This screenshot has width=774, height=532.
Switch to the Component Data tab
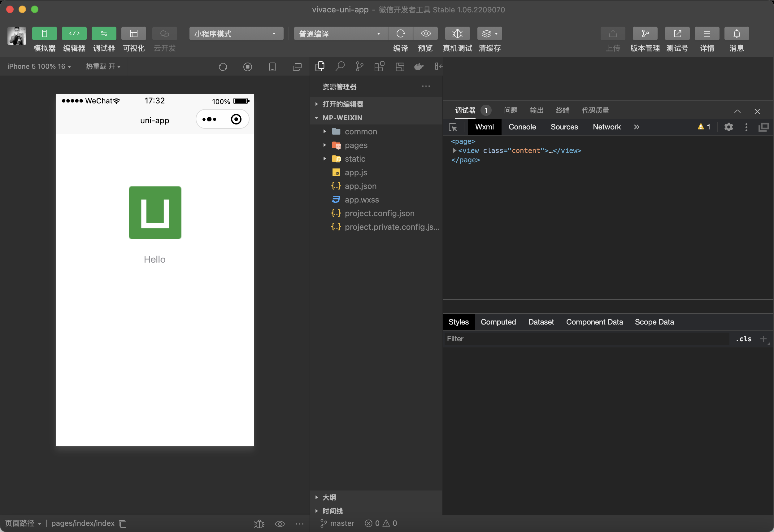click(594, 322)
